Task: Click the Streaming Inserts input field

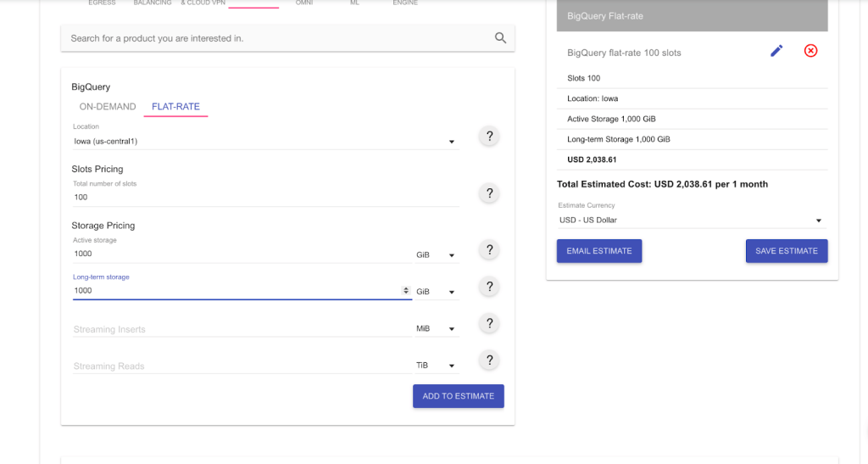Action: pos(242,329)
